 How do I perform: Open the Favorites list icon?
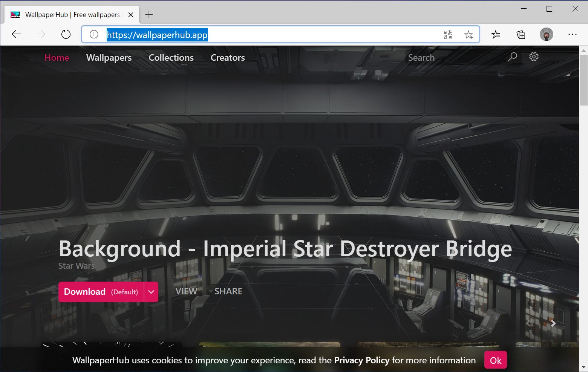point(496,35)
